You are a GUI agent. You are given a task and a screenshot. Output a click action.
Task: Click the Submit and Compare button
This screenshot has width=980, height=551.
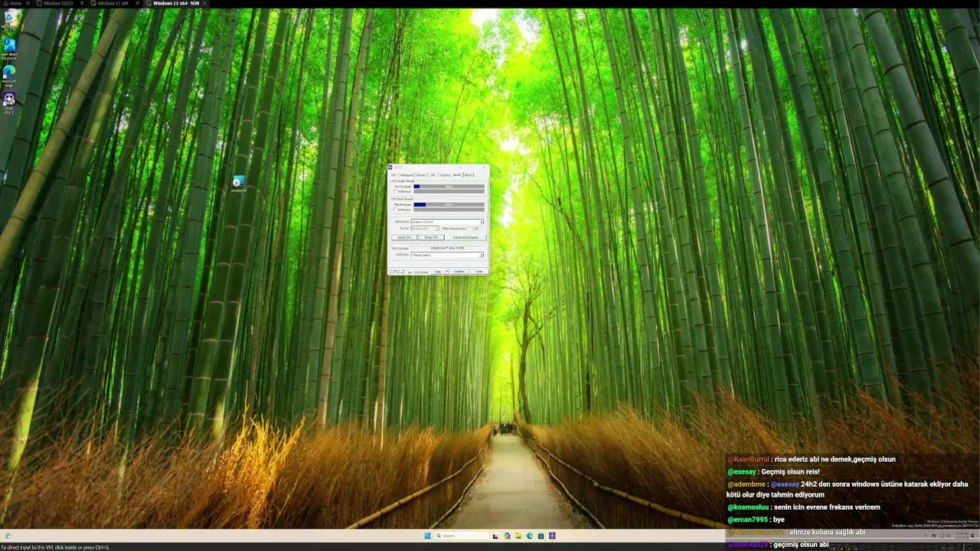point(465,237)
